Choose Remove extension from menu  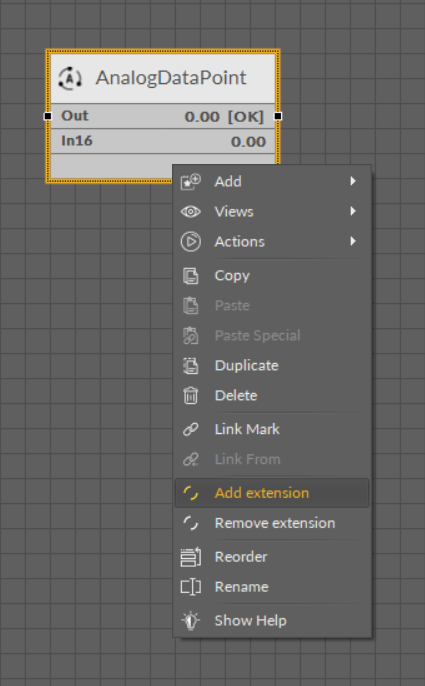pos(272,523)
